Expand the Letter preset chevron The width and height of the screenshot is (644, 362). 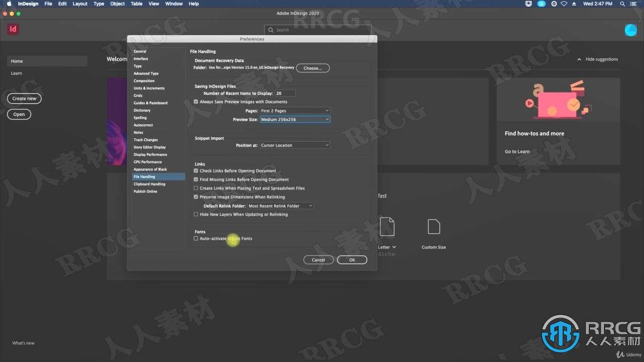[394, 247]
